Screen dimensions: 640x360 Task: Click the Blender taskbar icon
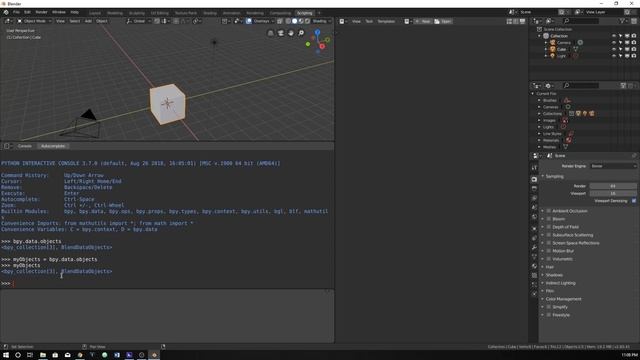tap(154, 355)
